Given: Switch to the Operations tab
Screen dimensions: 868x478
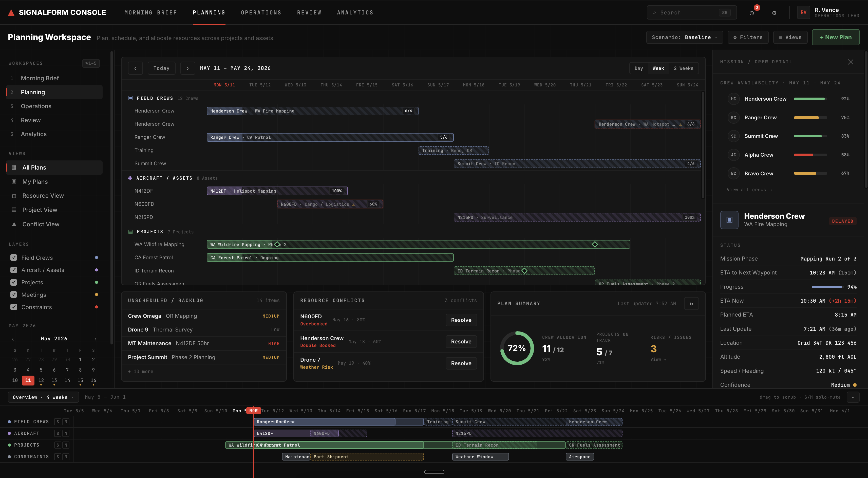Looking at the screenshot, I should pyautogui.click(x=261, y=12).
